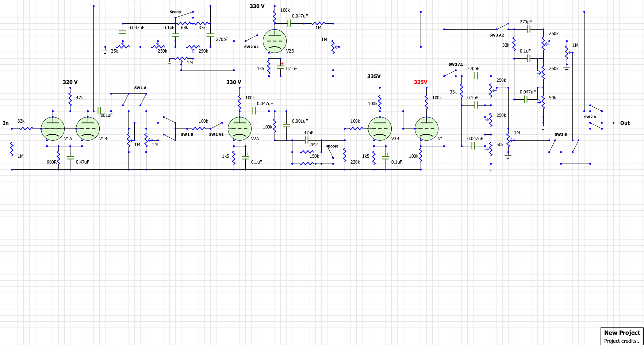Image resolution: width=644 pixels, height=345 pixels.
Task: Flip the SW2 A2 switch
Action: point(251,38)
